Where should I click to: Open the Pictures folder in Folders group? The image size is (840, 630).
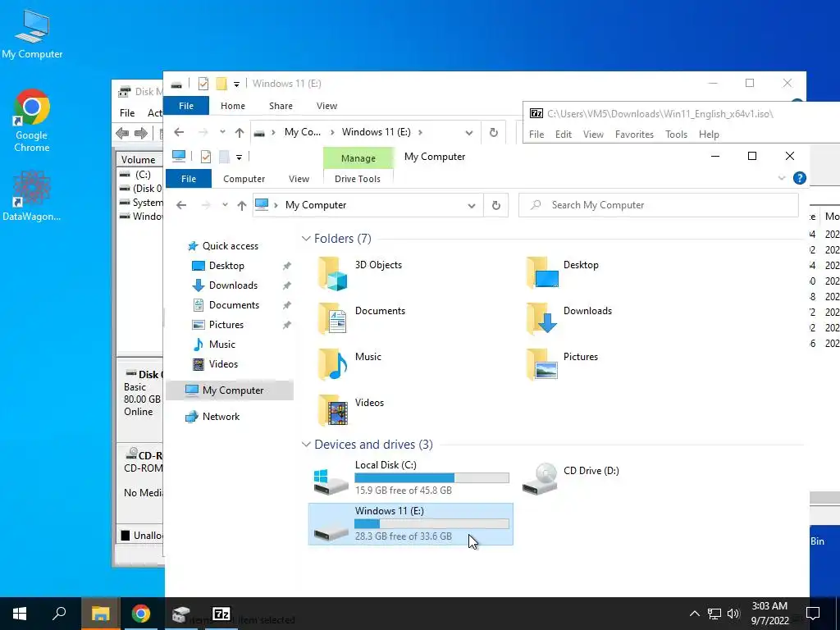563,365
